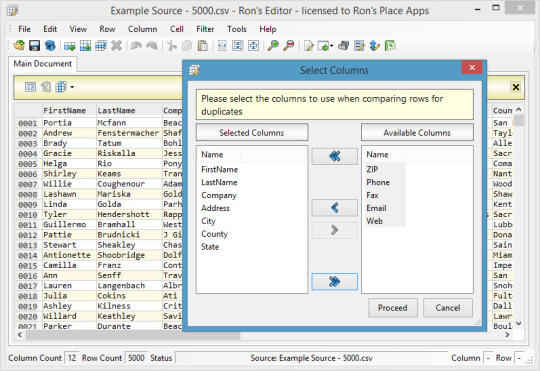Image resolution: width=540 pixels, height=371 pixels.
Task: Click the single right arrow move button
Action: (x=334, y=230)
